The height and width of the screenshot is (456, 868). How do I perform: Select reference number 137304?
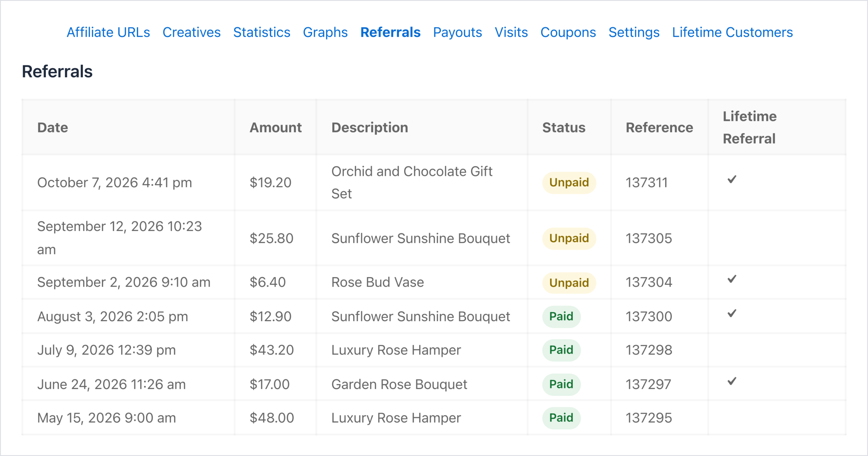pos(649,282)
